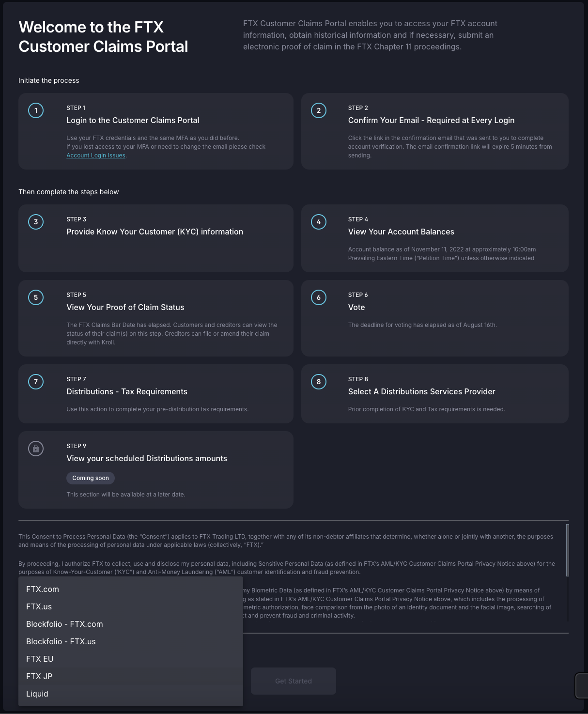The width and height of the screenshot is (588, 714).
Task: Click the consent text scrollbar thumb
Action: [x=567, y=550]
